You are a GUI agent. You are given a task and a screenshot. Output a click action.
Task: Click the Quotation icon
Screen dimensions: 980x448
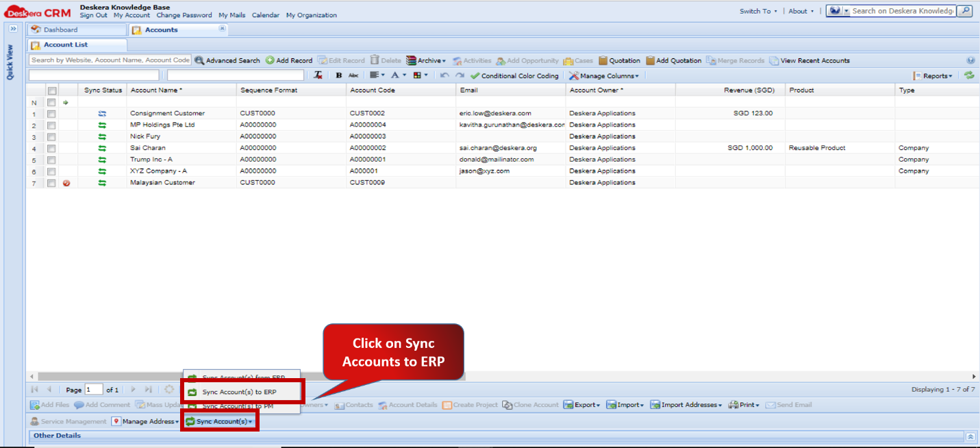click(618, 60)
